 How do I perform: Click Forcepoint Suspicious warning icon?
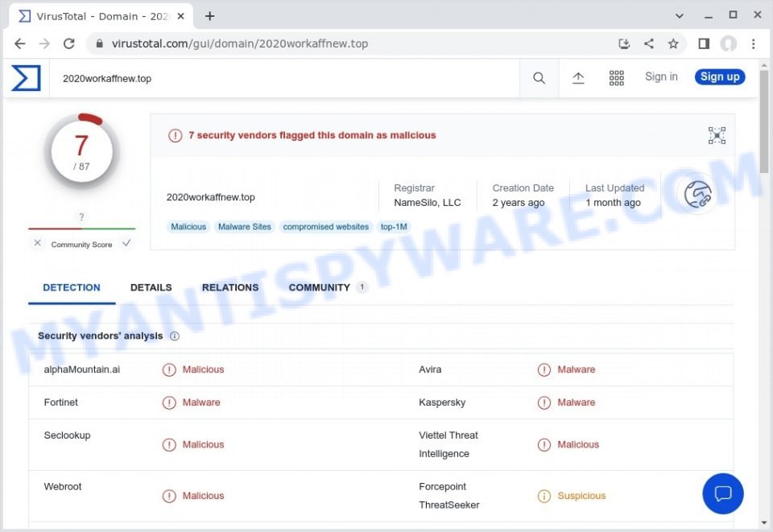point(544,496)
